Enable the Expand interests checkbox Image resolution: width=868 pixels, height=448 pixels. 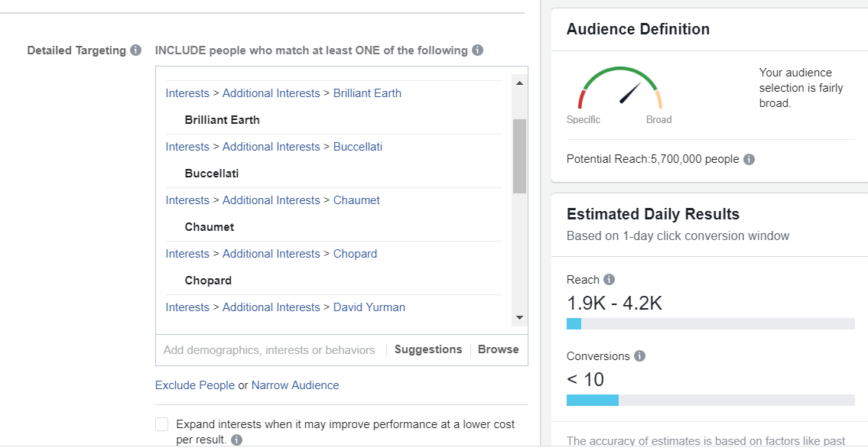161,424
